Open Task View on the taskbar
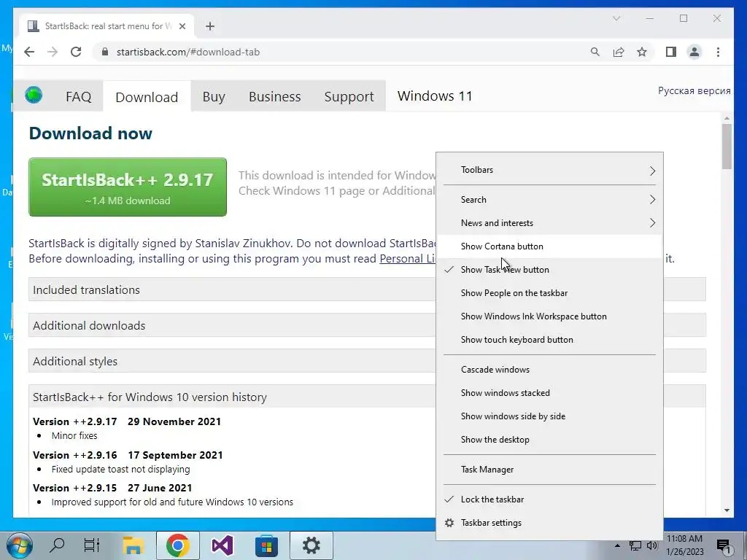 point(91,545)
